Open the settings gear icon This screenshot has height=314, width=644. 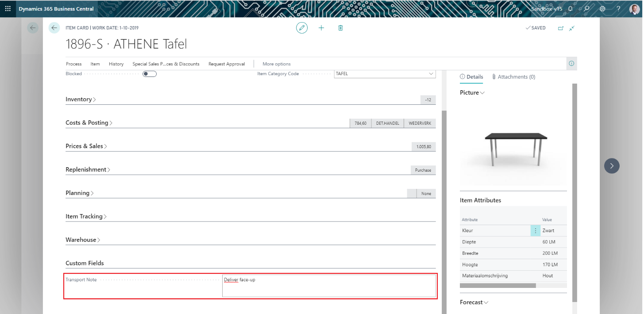click(x=602, y=8)
